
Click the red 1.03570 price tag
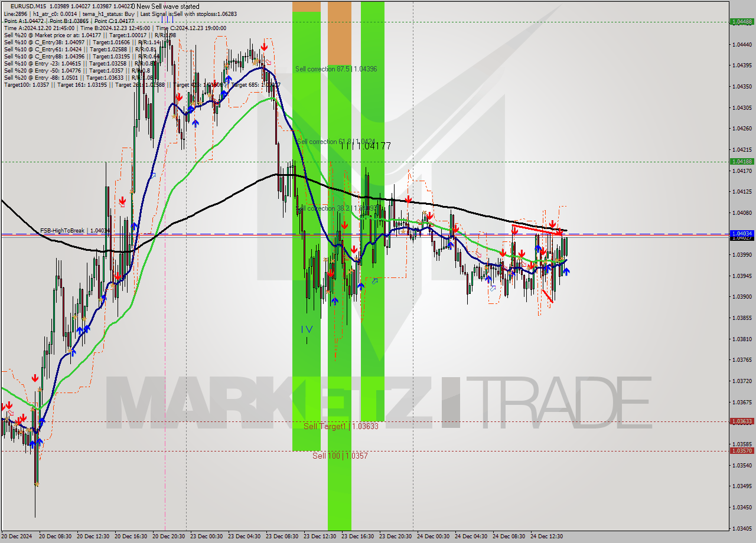[x=742, y=450]
